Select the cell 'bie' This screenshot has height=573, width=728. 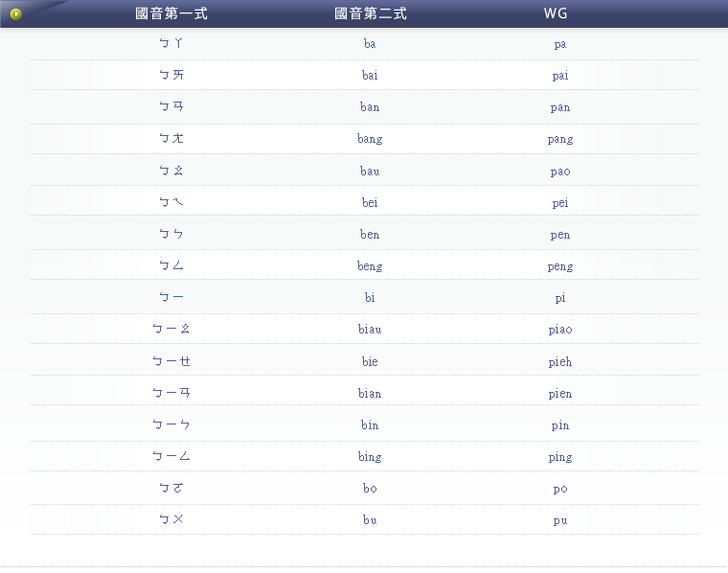370,362
